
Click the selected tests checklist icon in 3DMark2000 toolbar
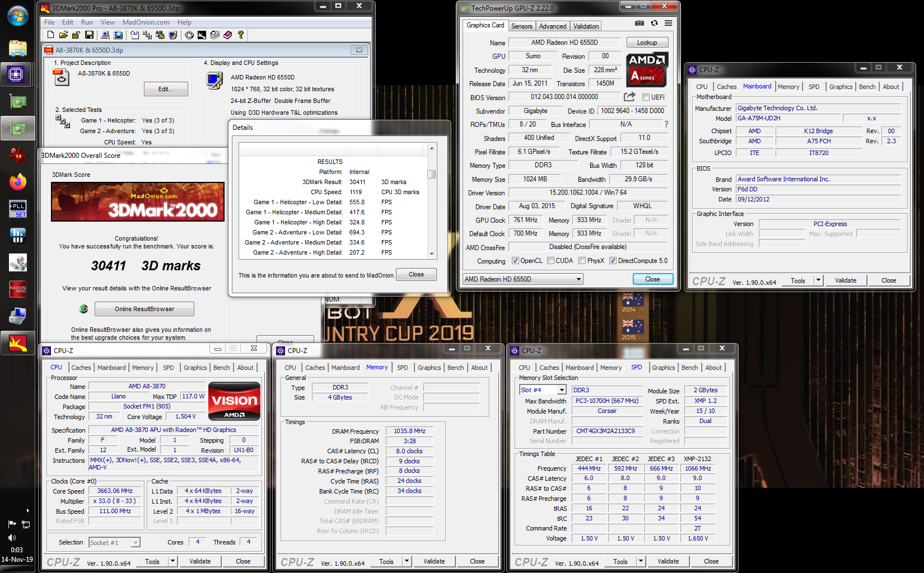click(x=147, y=35)
